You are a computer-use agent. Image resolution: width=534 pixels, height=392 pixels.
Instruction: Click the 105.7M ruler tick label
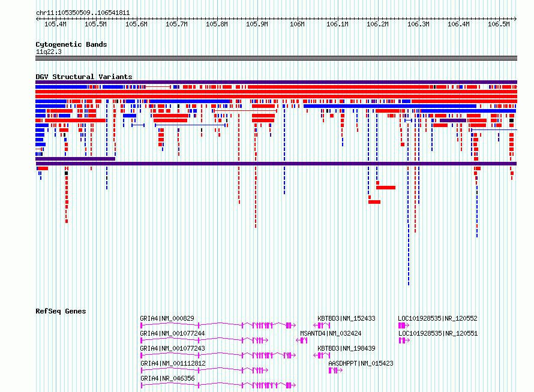(176, 24)
